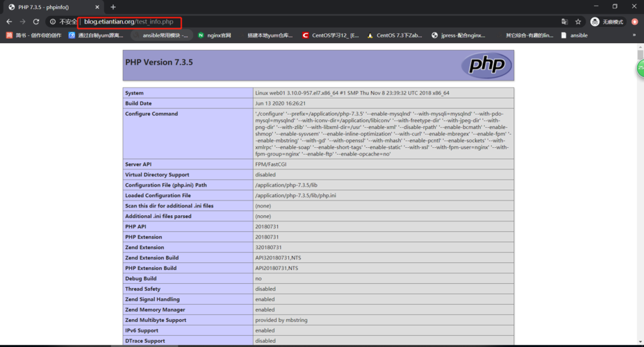
Task: Click the API320180731,NTS value
Action: [278, 257]
